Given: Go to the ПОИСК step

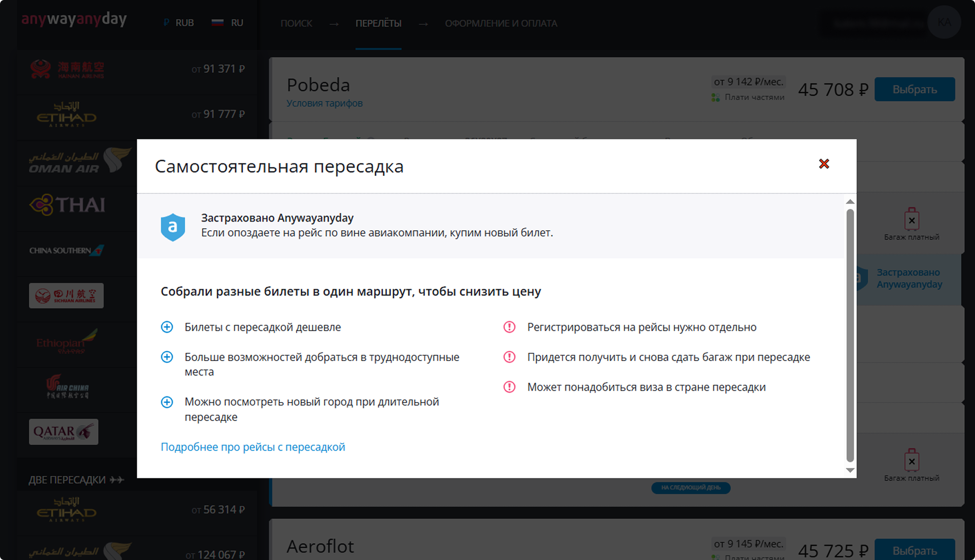Looking at the screenshot, I should tap(296, 23).
